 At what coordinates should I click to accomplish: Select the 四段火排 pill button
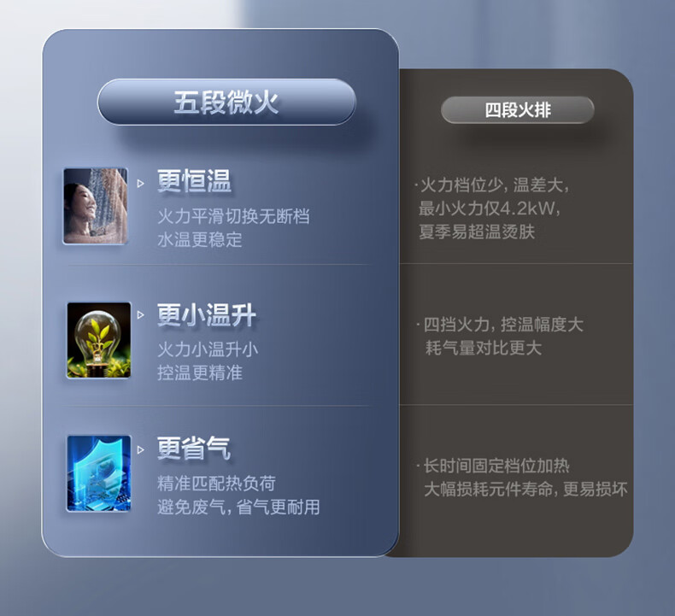point(518,109)
